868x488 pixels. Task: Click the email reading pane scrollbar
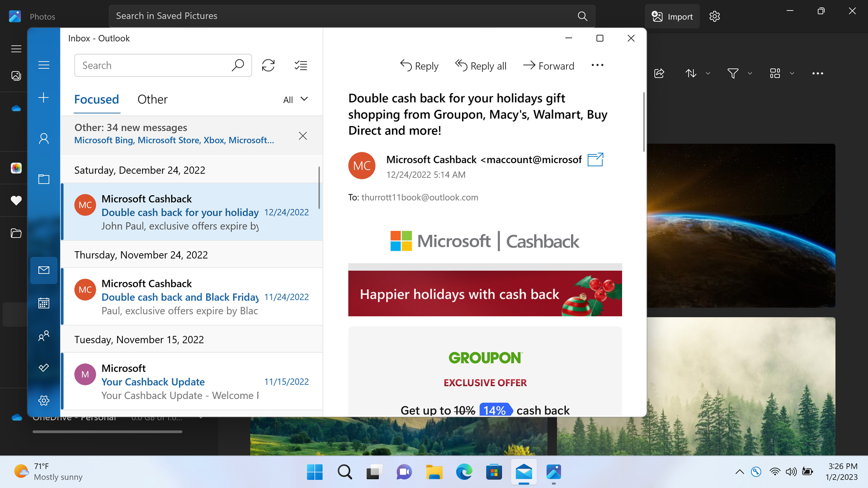coord(644,122)
